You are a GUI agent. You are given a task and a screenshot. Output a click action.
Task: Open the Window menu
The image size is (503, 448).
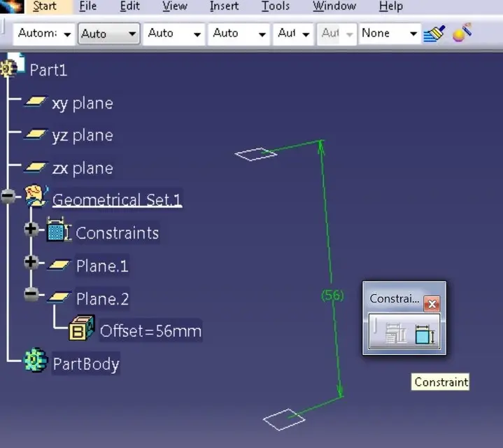[x=334, y=6]
